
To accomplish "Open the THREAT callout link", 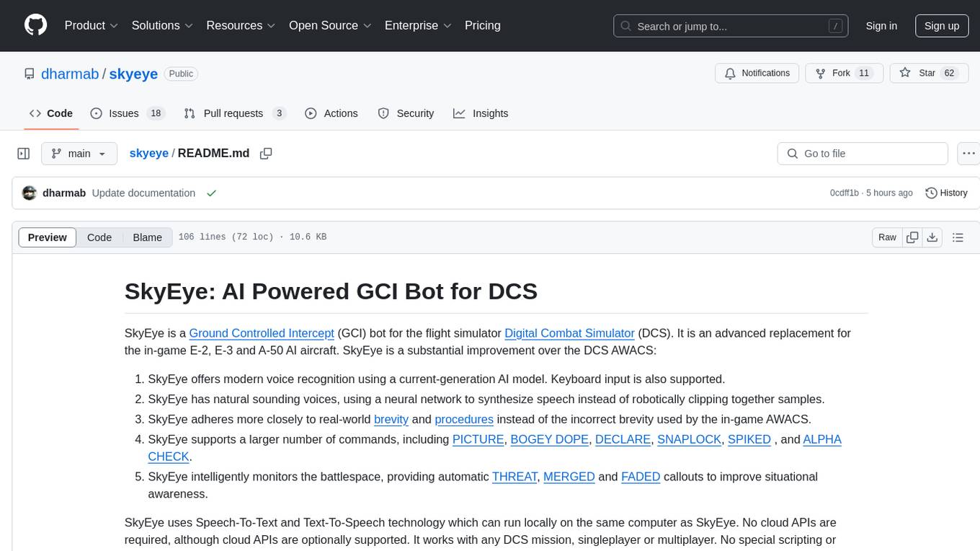I will [514, 477].
